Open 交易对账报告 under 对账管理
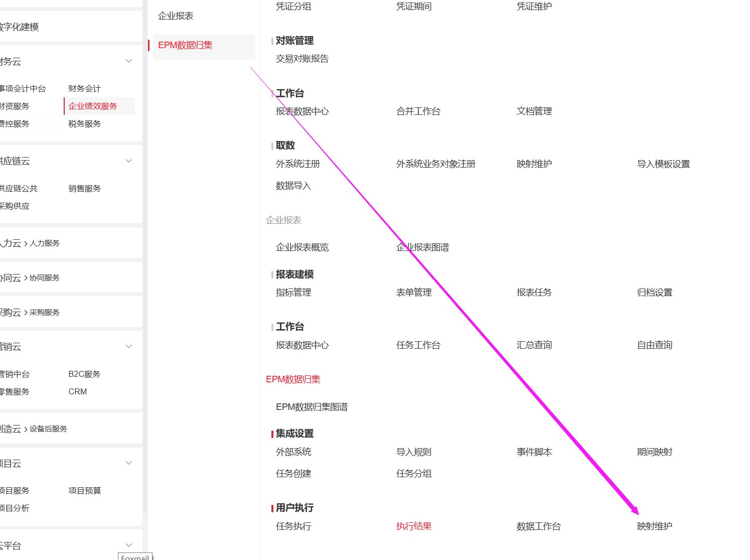The image size is (750, 560). (302, 59)
